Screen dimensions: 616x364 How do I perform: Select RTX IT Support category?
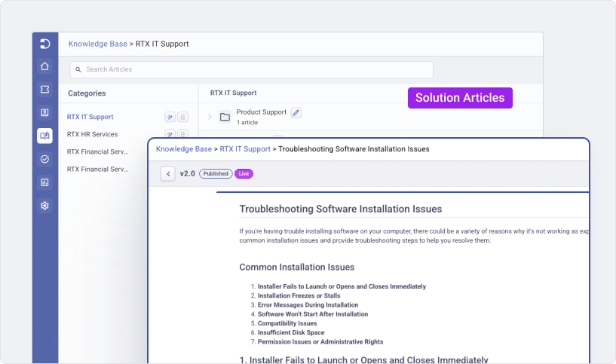[90, 117]
